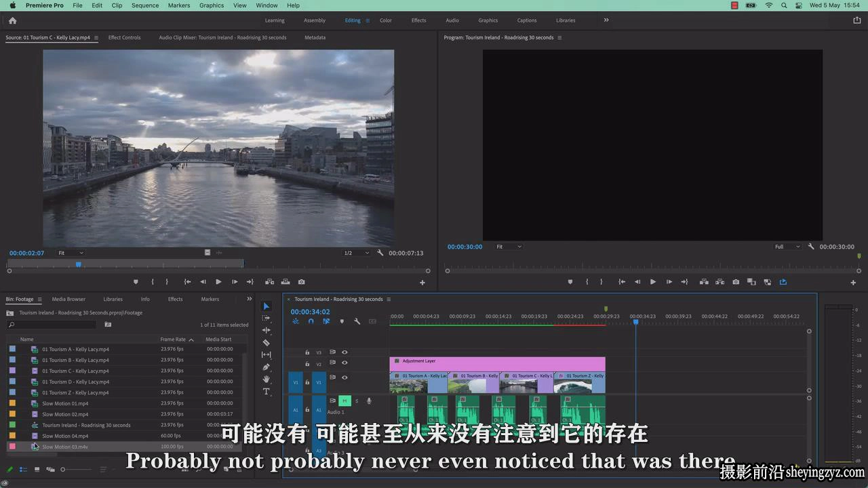Viewport: 868px width, 488px height.
Task: Click Quick Export share icon top right
Action: click(856, 20)
